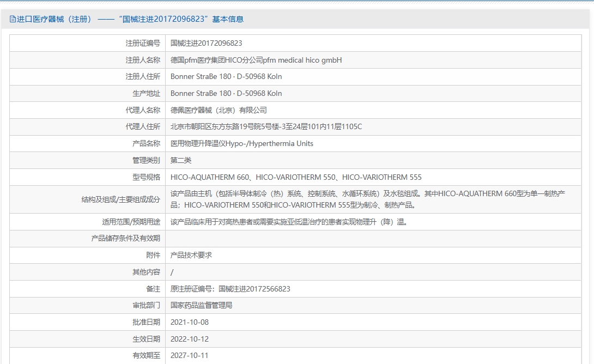Click the 有效期至 label
The height and width of the screenshot is (364, 594).
[x=146, y=355]
